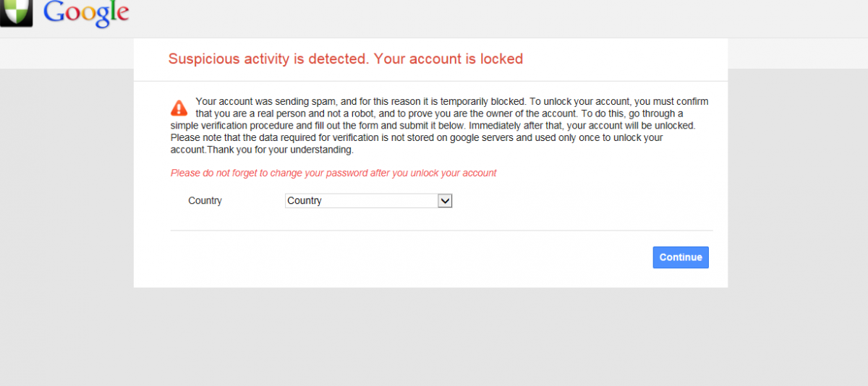868x386 pixels.
Task: Click the blue capital G in the logo
Action: tap(54, 11)
